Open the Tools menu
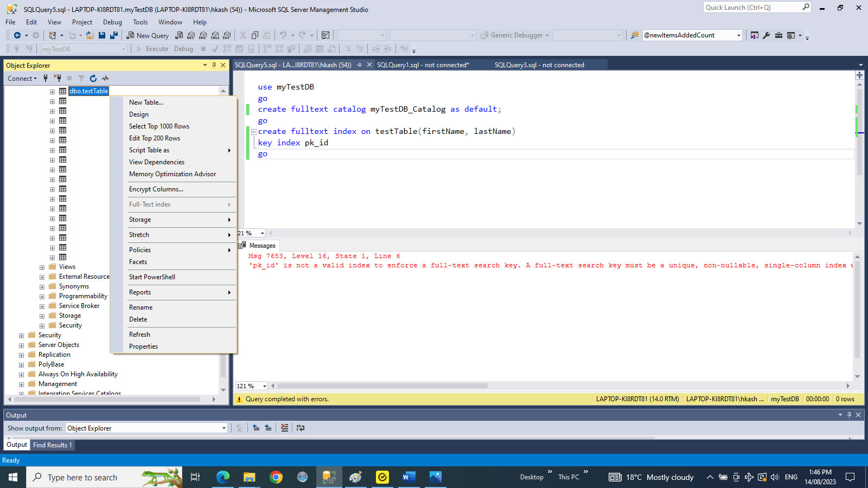The image size is (868, 488). click(x=140, y=22)
